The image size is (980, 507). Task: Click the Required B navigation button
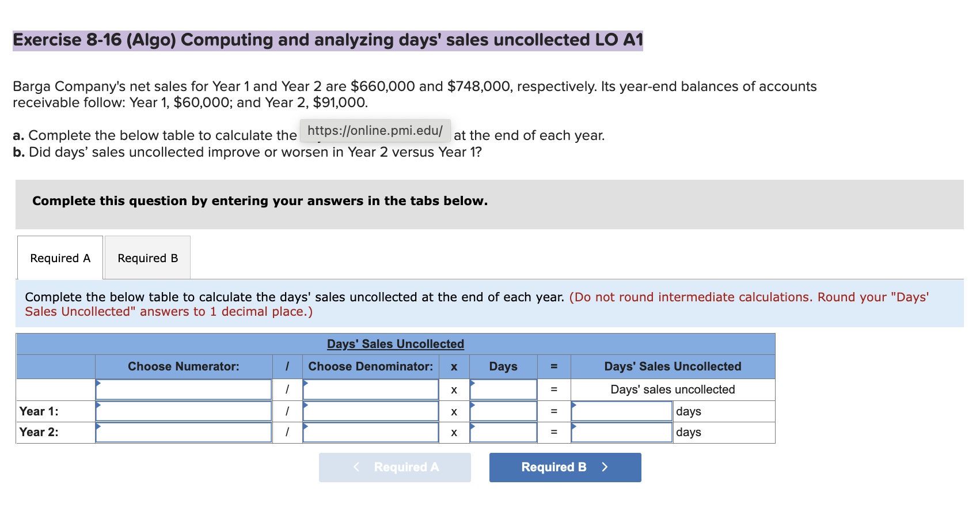click(x=565, y=467)
